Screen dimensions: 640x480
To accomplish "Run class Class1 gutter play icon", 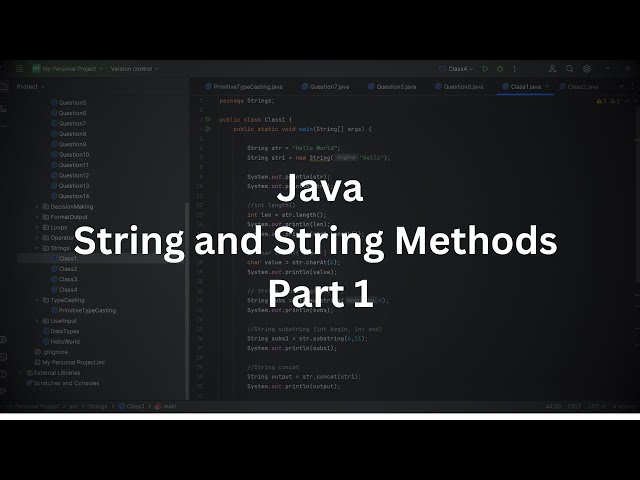I will point(208,120).
